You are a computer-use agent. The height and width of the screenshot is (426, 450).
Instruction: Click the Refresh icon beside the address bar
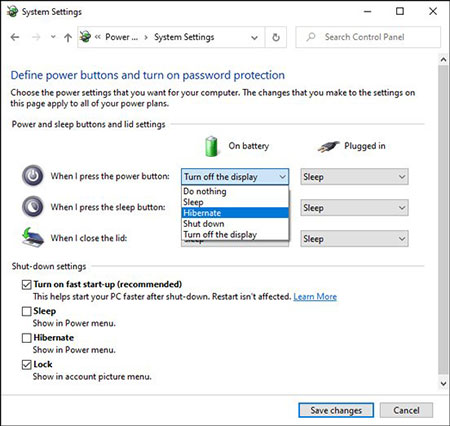click(x=276, y=37)
